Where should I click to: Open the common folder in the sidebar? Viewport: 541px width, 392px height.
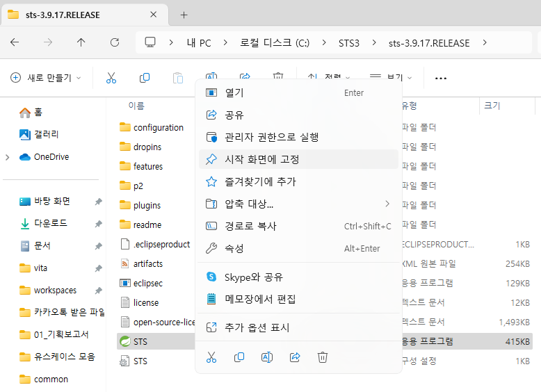click(44, 379)
